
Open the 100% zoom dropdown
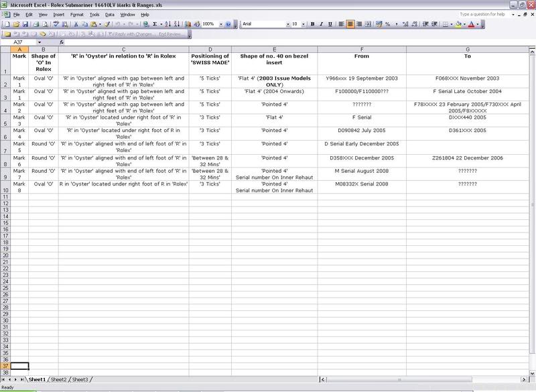coord(221,24)
